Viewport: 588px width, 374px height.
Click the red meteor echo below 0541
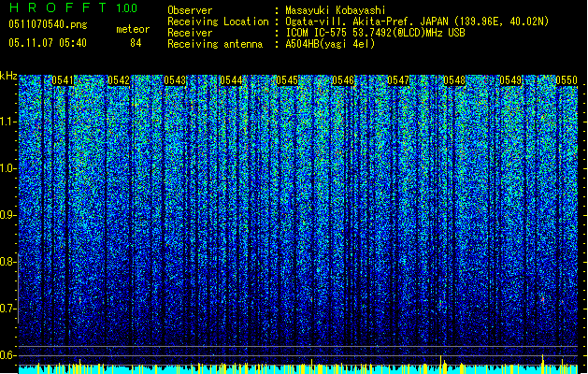point(79,300)
